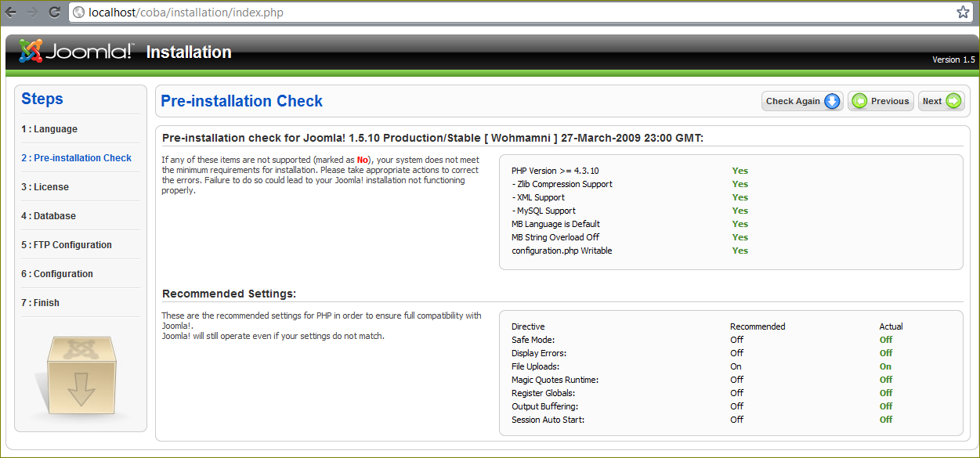Viewport: 980px width, 458px height.
Task: Select step 4 : Database
Action: coord(49,216)
